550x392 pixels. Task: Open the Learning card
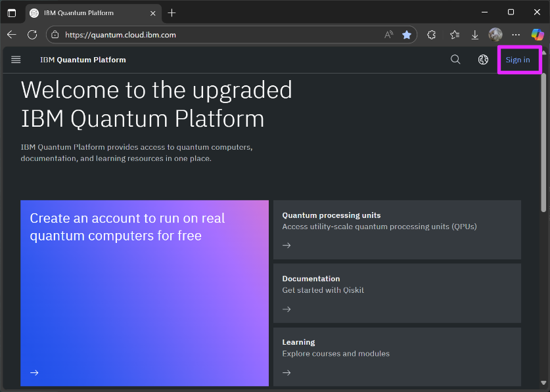[x=397, y=357]
